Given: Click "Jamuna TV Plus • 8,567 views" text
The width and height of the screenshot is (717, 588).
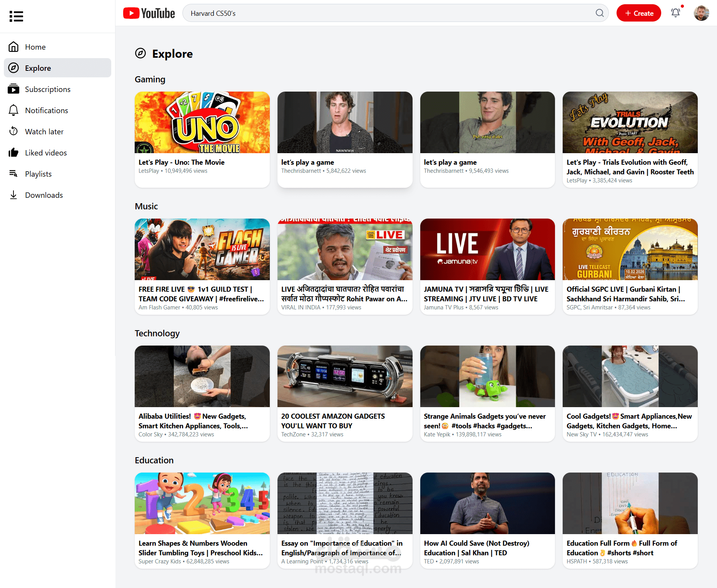Looking at the screenshot, I should point(461,307).
